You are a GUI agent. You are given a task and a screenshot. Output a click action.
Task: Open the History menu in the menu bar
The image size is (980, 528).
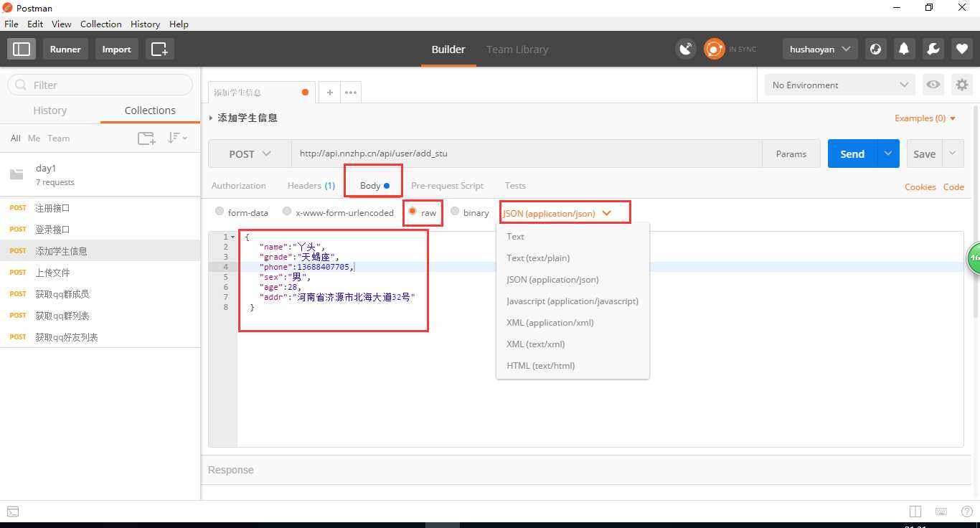point(145,24)
